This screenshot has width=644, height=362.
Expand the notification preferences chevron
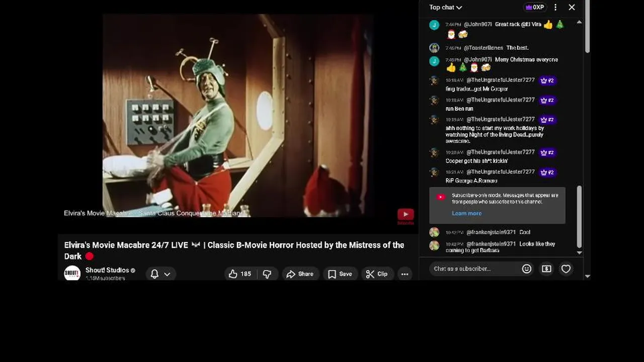point(167,274)
